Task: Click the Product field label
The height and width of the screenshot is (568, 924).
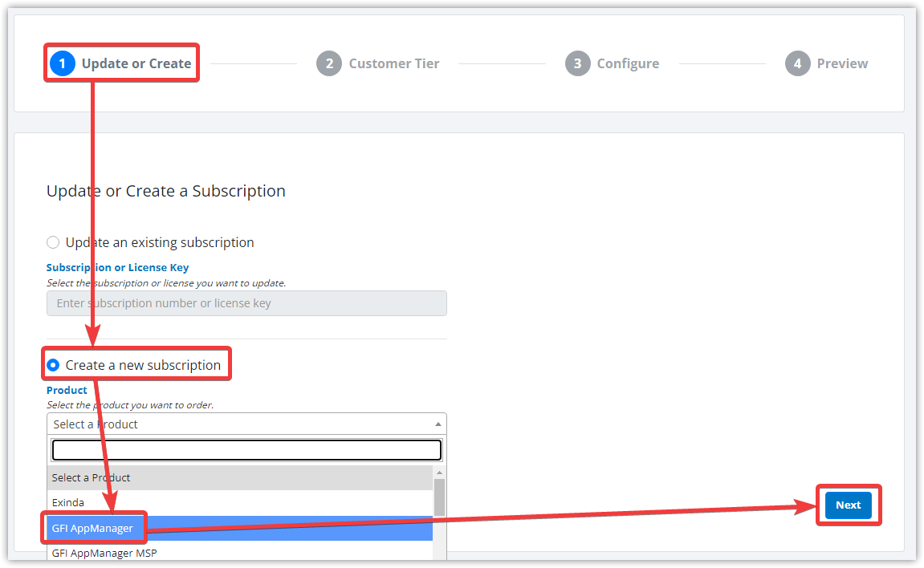Action: coord(67,390)
